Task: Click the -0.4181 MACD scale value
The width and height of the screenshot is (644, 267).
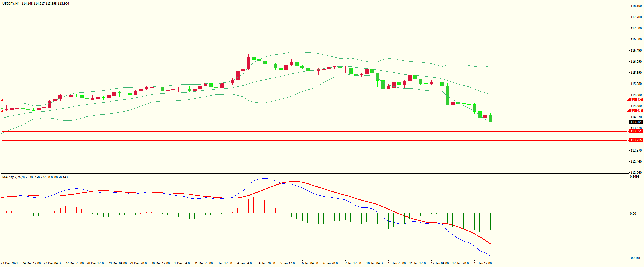Action: (635, 258)
